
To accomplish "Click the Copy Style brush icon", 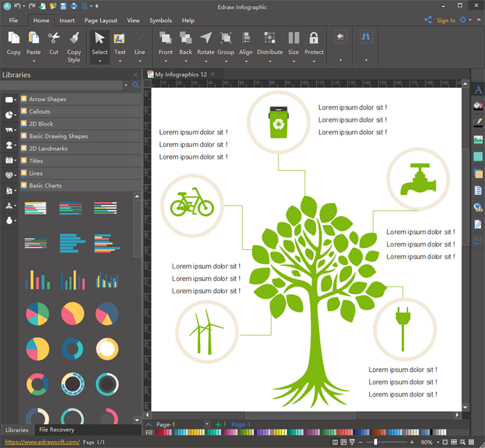I will [74, 39].
